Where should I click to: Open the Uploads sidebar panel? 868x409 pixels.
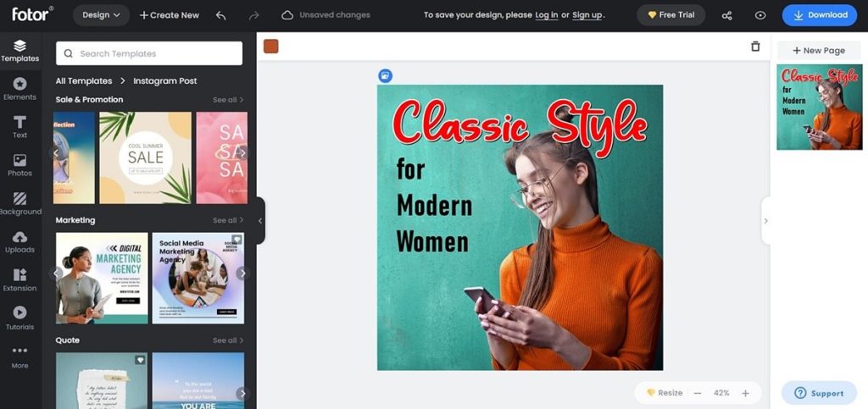point(20,242)
